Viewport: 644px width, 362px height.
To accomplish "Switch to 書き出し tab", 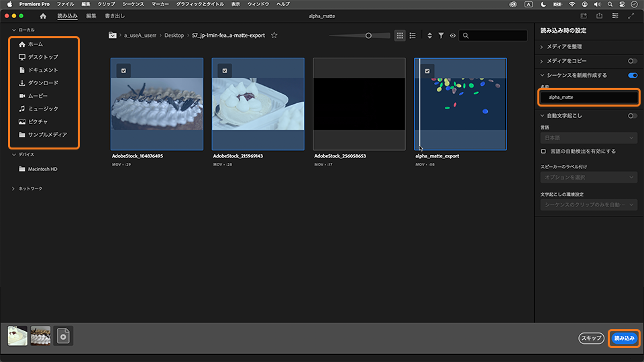I will click(x=115, y=16).
